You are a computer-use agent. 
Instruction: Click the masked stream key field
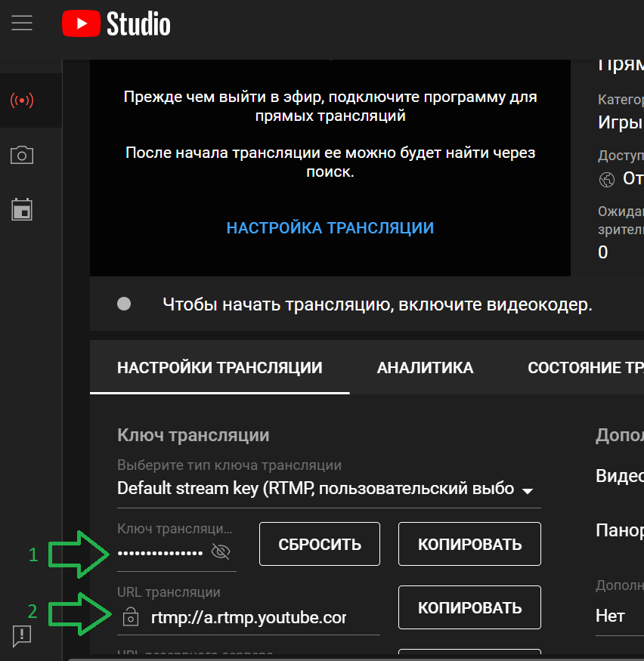[160, 552]
